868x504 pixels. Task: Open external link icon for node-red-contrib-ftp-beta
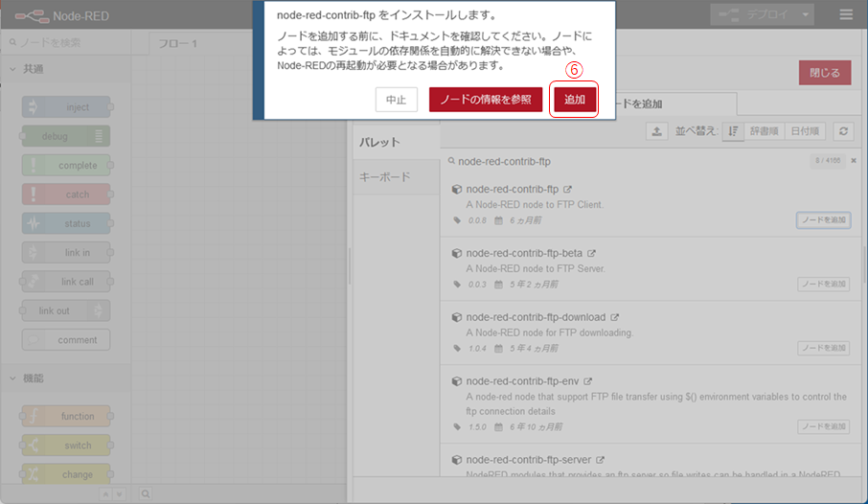tap(591, 254)
